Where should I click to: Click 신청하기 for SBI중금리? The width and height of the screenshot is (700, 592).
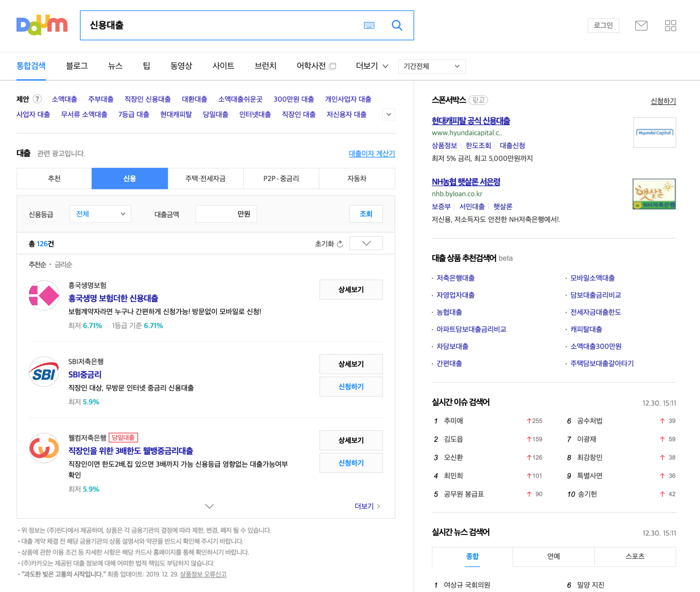coord(351,387)
